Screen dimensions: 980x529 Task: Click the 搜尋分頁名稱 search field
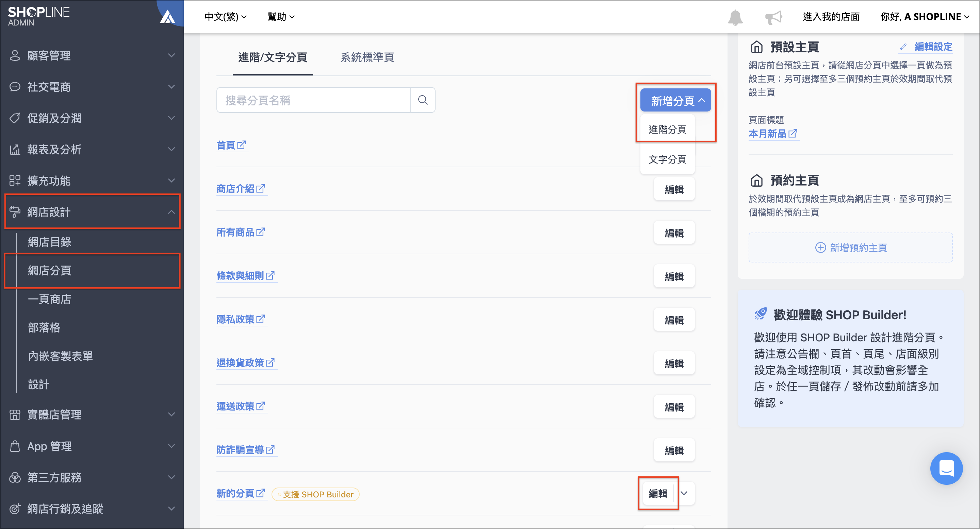tap(313, 100)
